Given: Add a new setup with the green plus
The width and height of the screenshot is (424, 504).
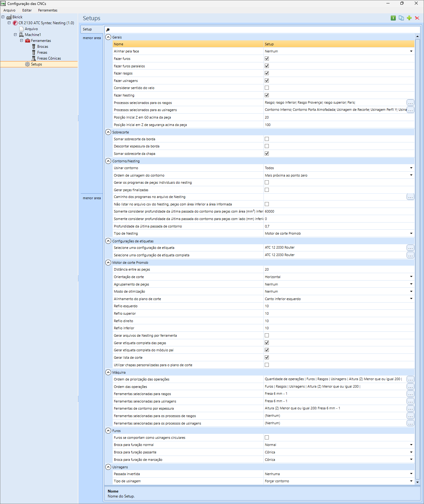Looking at the screenshot, I should click(x=409, y=18).
